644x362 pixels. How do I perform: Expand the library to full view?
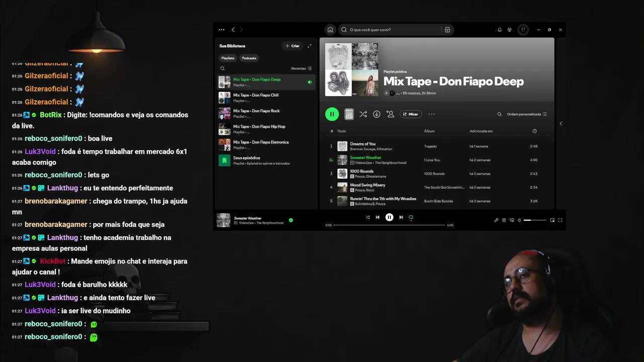coord(309,46)
